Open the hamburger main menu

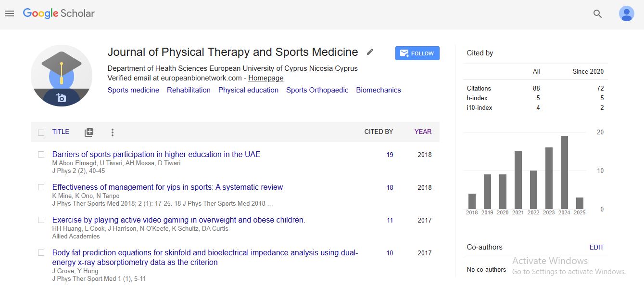[x=9, y=13]
